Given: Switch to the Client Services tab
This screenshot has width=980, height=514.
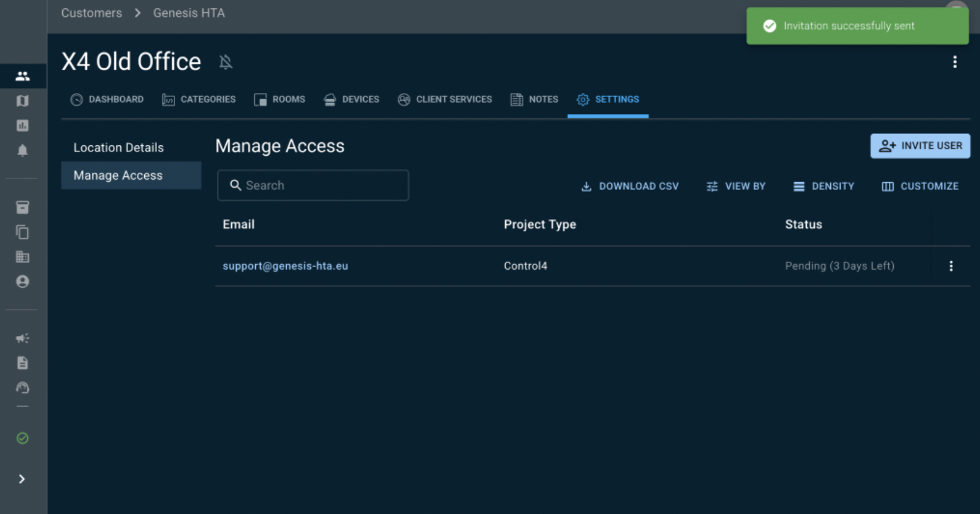Looking at the screenshot, I should (445, 100).
